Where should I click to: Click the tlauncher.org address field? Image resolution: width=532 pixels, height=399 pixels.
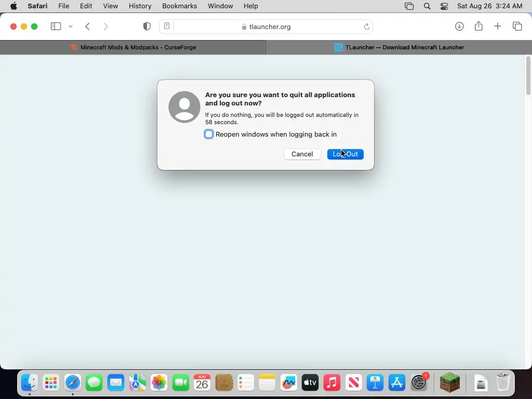point(266,26)
